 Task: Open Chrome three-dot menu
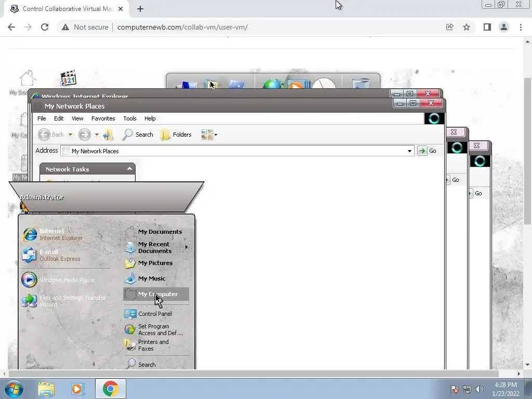pyautogui.click(x=521, y=27)
